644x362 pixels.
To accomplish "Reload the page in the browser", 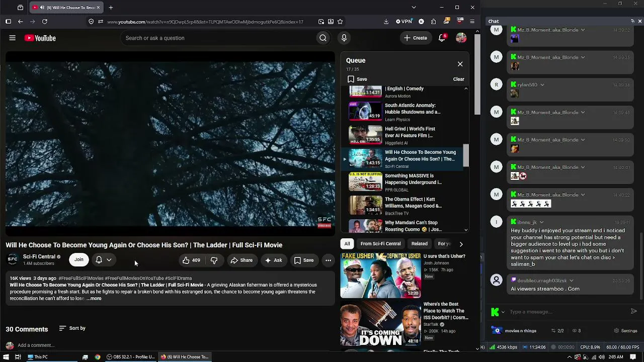I will tap(45, 22).
